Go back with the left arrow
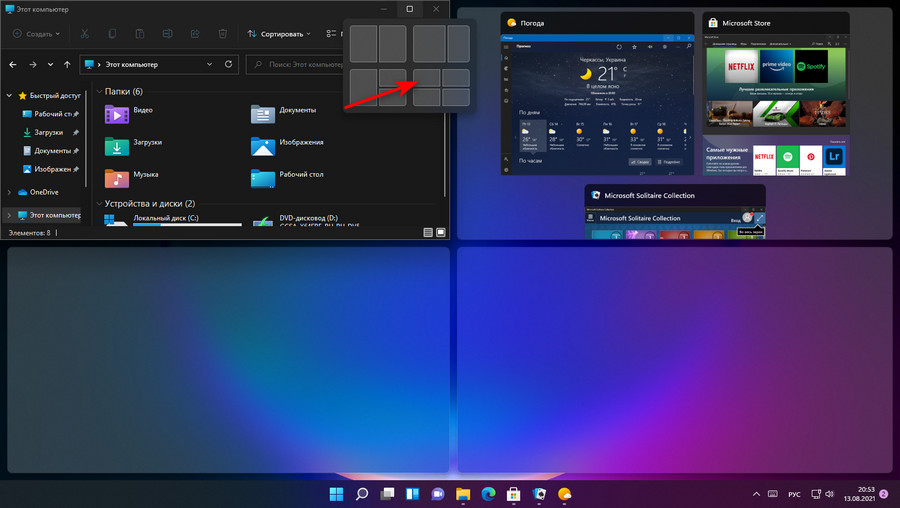 [x=13, y=64]
